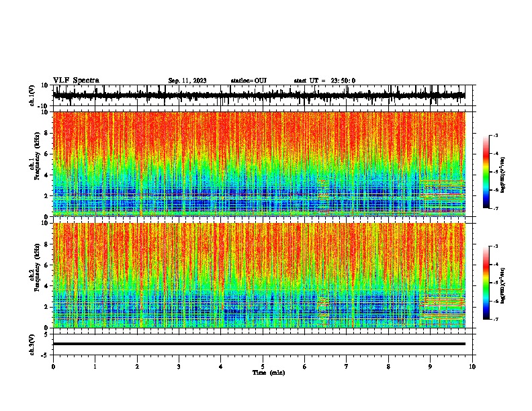Click the "Time (min)" axis label

(x=269, y=373)
